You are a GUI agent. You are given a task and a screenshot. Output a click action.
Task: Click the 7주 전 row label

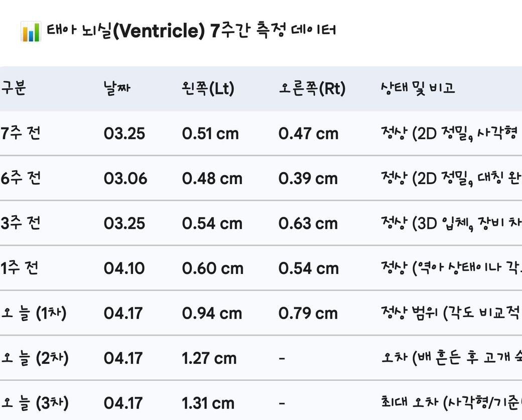tap(21, 133)
